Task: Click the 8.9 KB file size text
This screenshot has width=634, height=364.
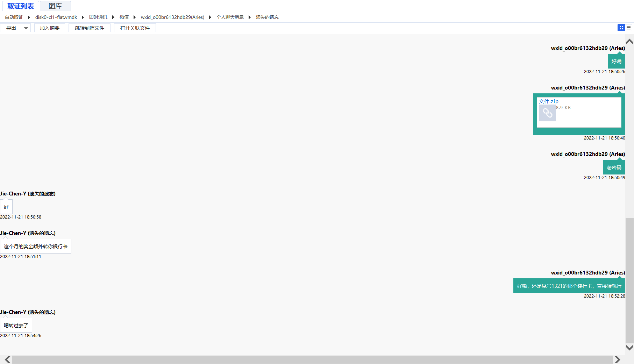Action: [x=563, y=108]
